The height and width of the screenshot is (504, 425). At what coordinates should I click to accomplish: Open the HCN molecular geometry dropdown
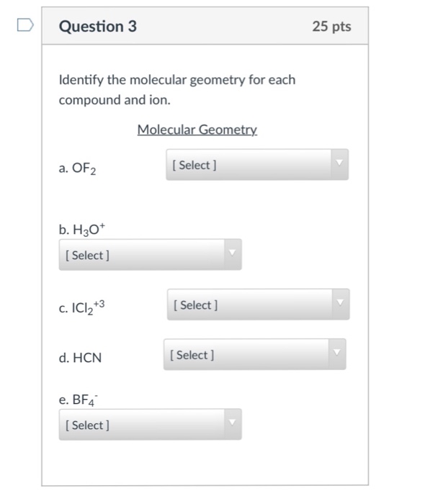click(254, 354)
